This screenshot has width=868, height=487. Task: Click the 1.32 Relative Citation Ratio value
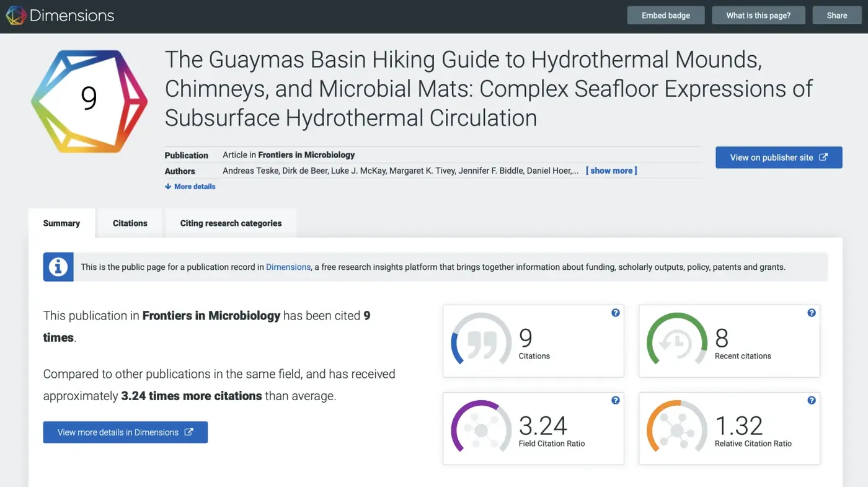(739, 426)
